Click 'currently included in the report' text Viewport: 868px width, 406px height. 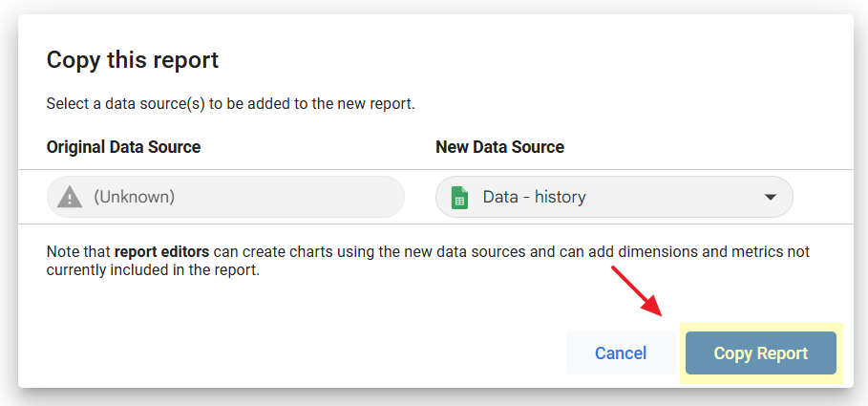[x=153, y=270]
